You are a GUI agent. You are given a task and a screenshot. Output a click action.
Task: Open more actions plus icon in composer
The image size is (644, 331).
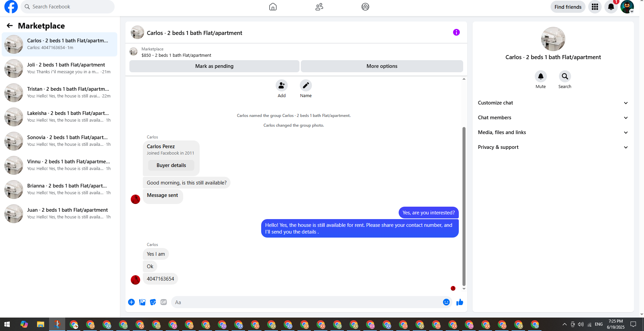(x=131, y=302)
